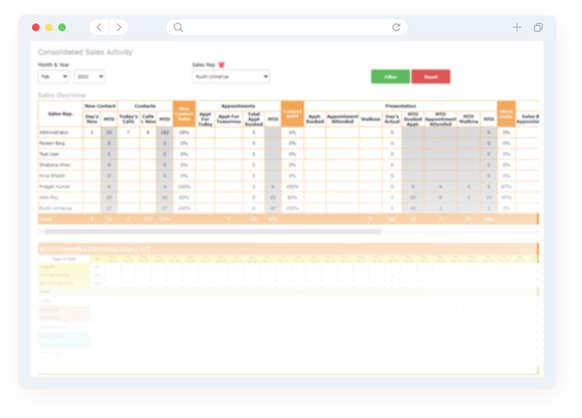Viewport: 582px width, 418px height.
Task: Click the red Reset button
Action: [431, 77]
